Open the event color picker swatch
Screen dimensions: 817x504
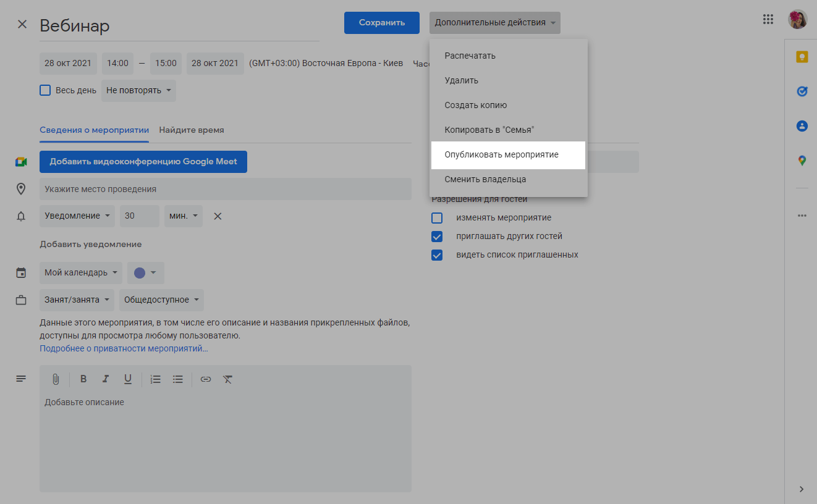(x=145, y=273)
